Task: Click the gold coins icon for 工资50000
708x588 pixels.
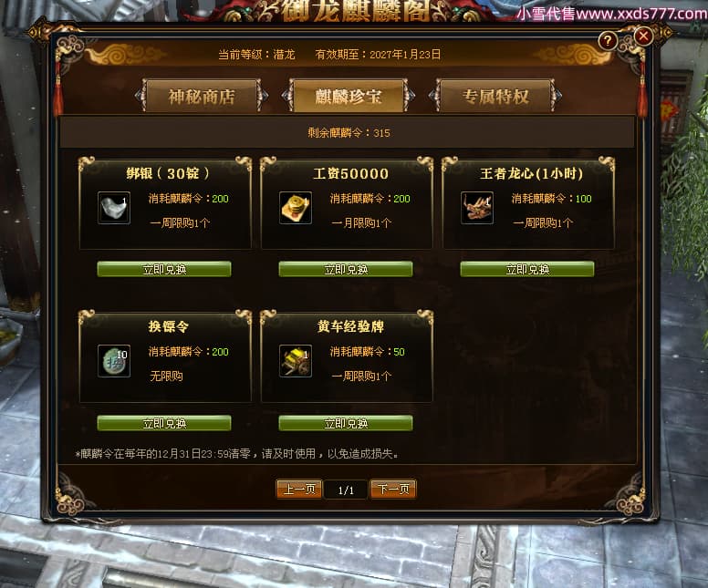Action: pos(296,208)
